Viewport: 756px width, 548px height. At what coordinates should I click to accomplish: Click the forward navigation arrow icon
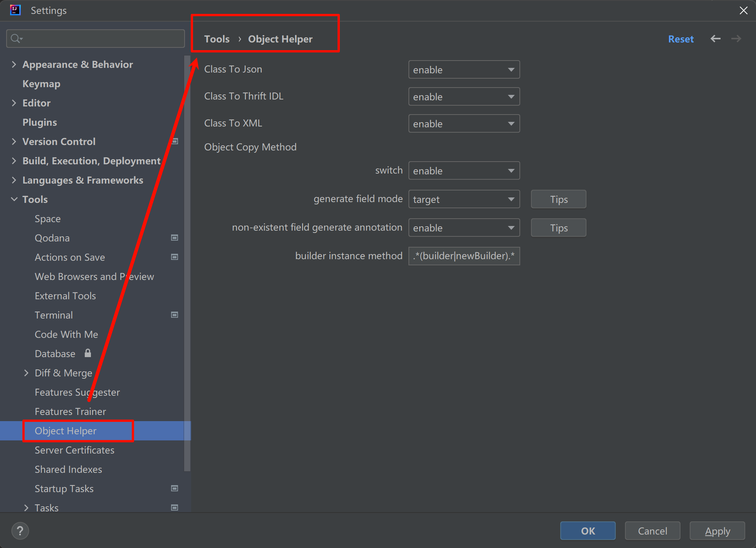[736, 39]
